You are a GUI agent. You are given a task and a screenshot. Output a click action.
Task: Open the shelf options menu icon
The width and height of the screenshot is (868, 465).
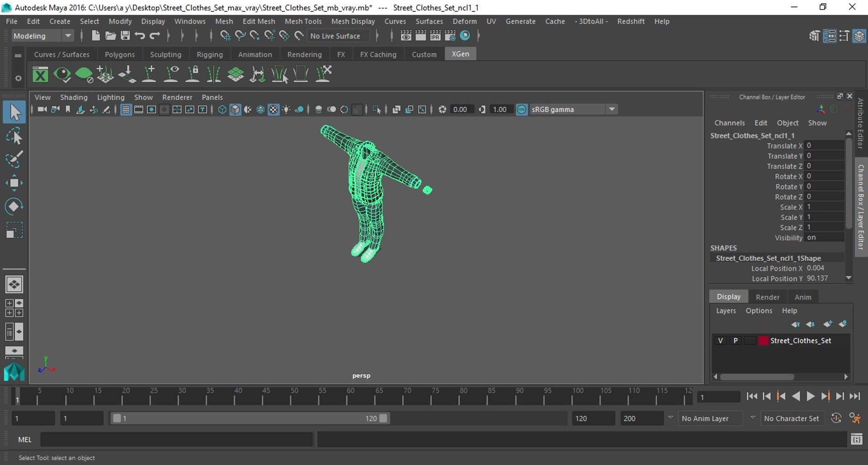point(18,78)
